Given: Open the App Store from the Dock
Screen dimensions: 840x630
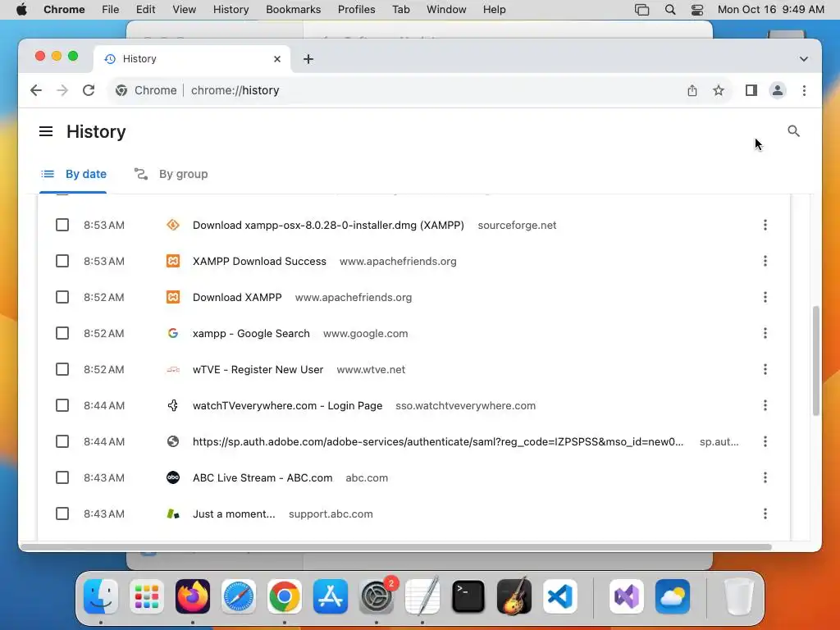Looking at the screenshot, I should (331, 596).
